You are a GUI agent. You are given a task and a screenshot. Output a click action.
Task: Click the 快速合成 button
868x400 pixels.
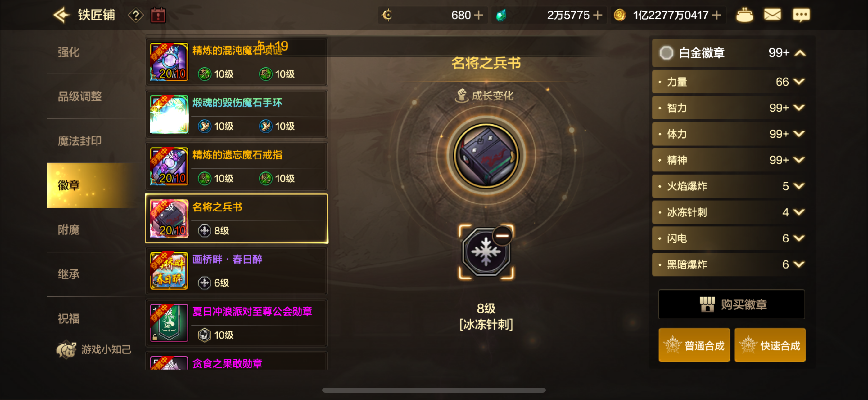pyautogui.click(x=770, y=345)
